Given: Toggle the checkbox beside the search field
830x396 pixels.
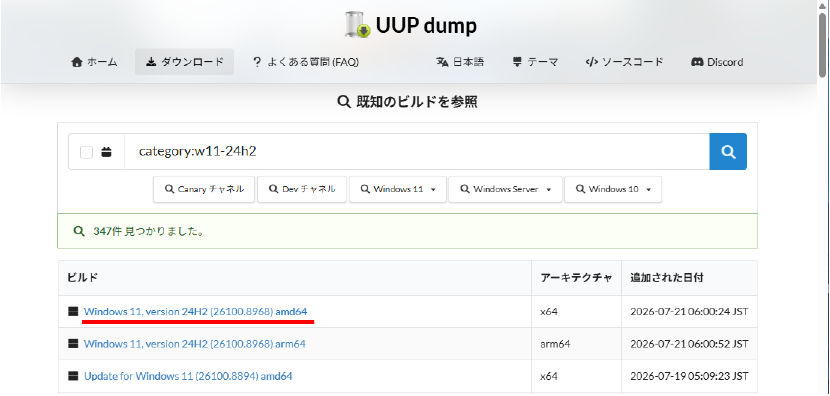Looking at the screenshot, I should (x=86, y=152).
